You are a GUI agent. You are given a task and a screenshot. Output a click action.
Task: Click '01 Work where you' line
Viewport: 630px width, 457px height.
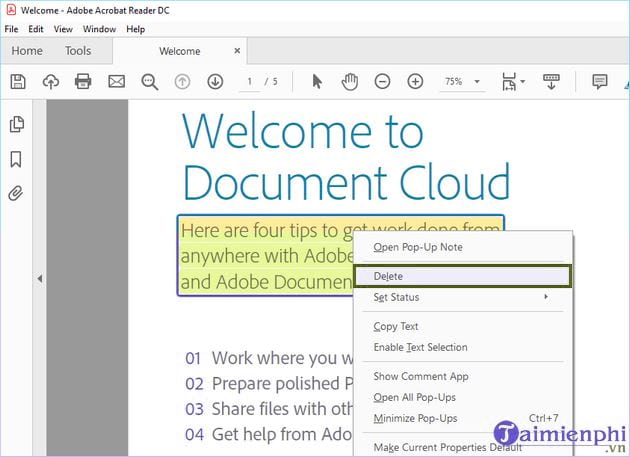268,358
